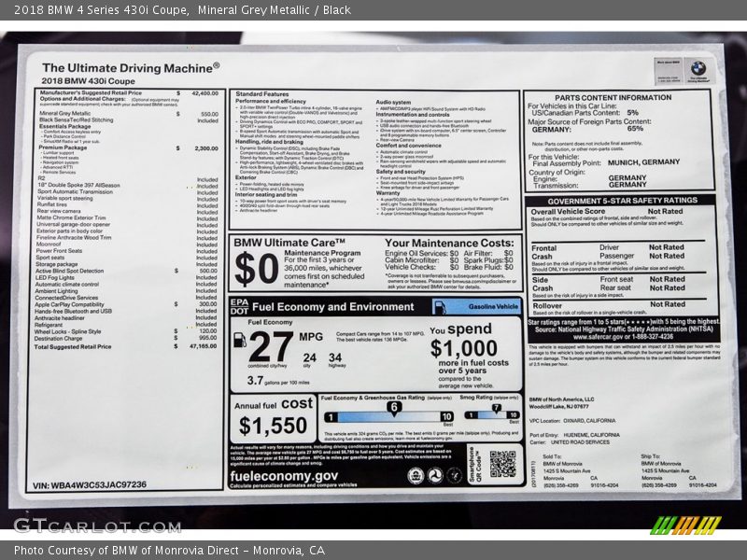The image size is (747, 560).
Task: Click 'BMW of North America, LLC' text
Action: click(x=562, y=399)
